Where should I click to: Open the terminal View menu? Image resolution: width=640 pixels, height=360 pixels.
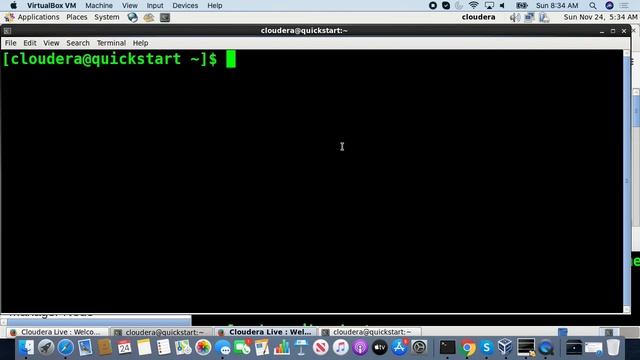coord(51,43)
